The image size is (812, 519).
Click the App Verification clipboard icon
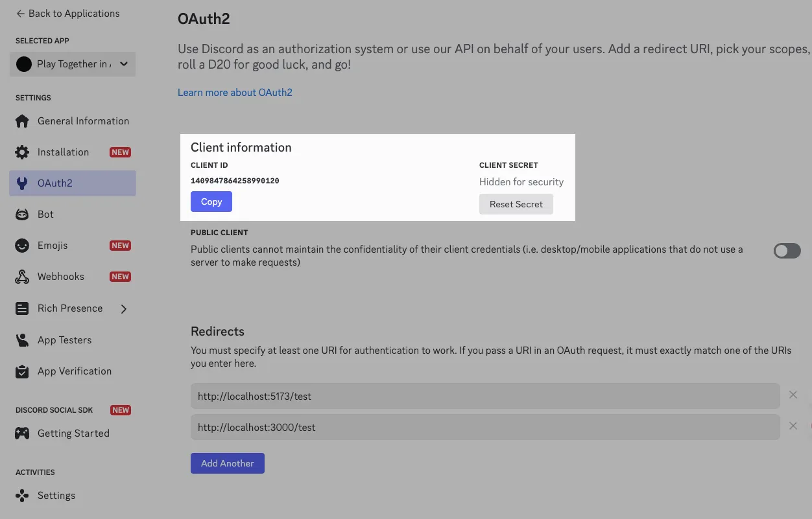(x=22, y=371)
